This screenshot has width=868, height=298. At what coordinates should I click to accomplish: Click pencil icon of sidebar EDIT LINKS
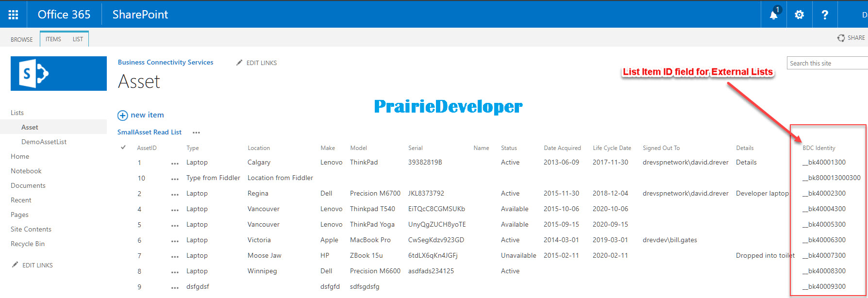point(15,265)
